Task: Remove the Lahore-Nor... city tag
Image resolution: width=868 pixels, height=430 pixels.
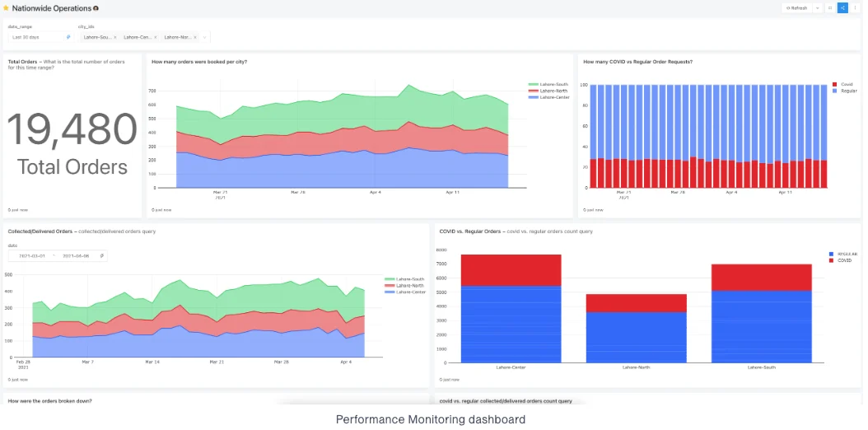Action: coord(195,37)
